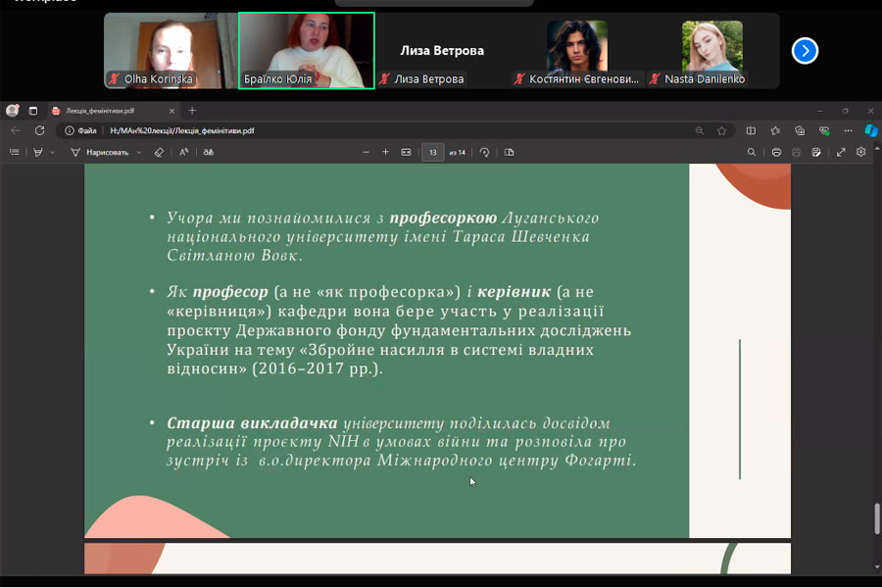Open the Favorites list

(x=775, y=130)
